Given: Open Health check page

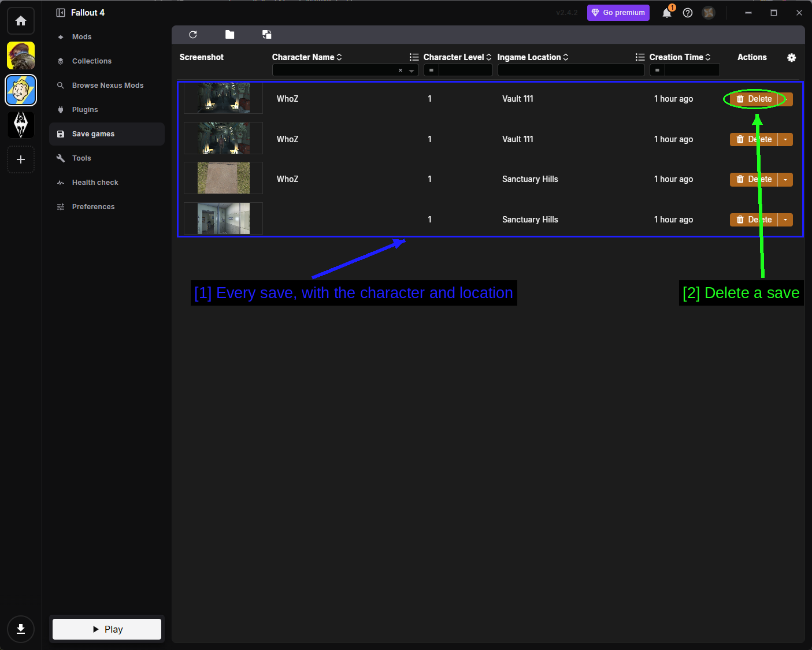Looking at the screenshot, I should (x=107, y=183).
